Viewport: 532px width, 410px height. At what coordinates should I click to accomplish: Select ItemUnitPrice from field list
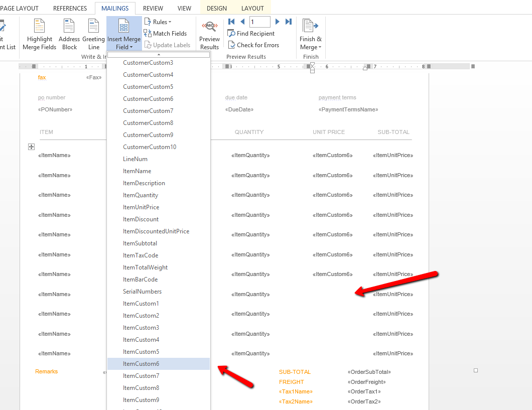click(159, 207)
